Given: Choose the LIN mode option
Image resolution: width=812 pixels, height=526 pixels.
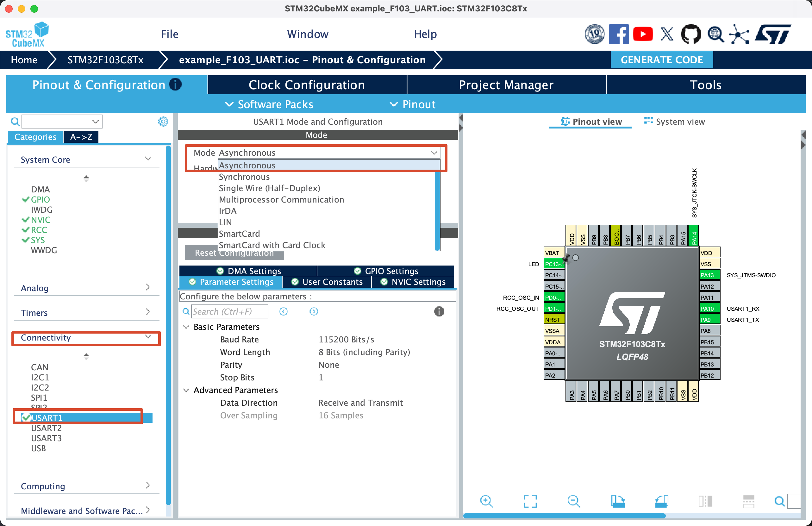Looking at the screenshot, I should coord(225,222).
